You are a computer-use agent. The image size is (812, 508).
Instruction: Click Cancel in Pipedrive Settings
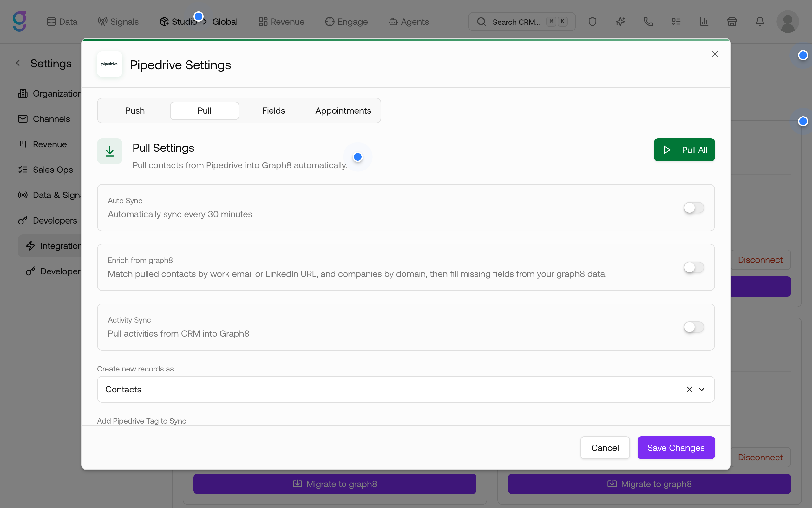[x=605, y=448]
